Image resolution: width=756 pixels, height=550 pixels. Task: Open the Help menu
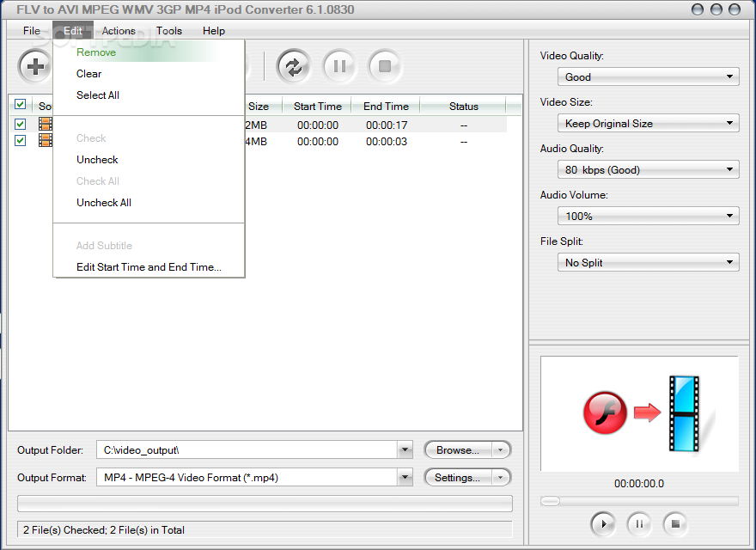point(214,31)
